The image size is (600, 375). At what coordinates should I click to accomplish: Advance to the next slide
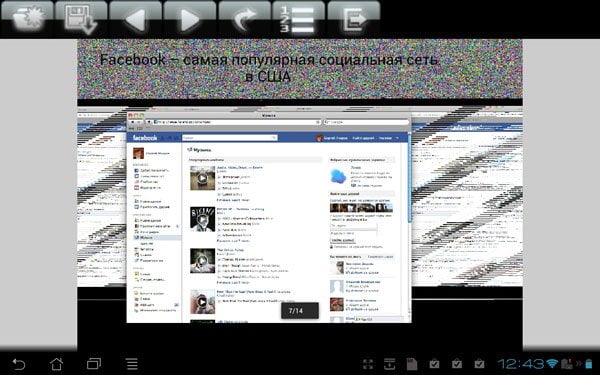click(190, 18)
